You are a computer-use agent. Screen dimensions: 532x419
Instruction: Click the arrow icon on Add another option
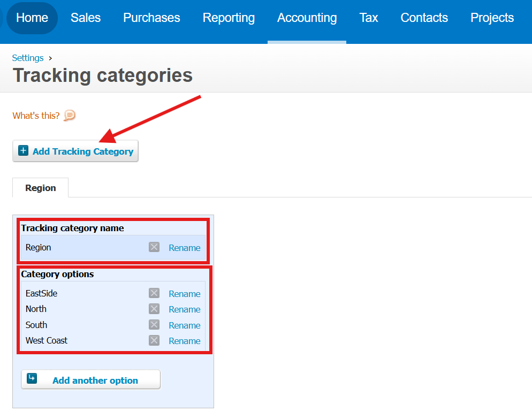(x=32, y=379)
